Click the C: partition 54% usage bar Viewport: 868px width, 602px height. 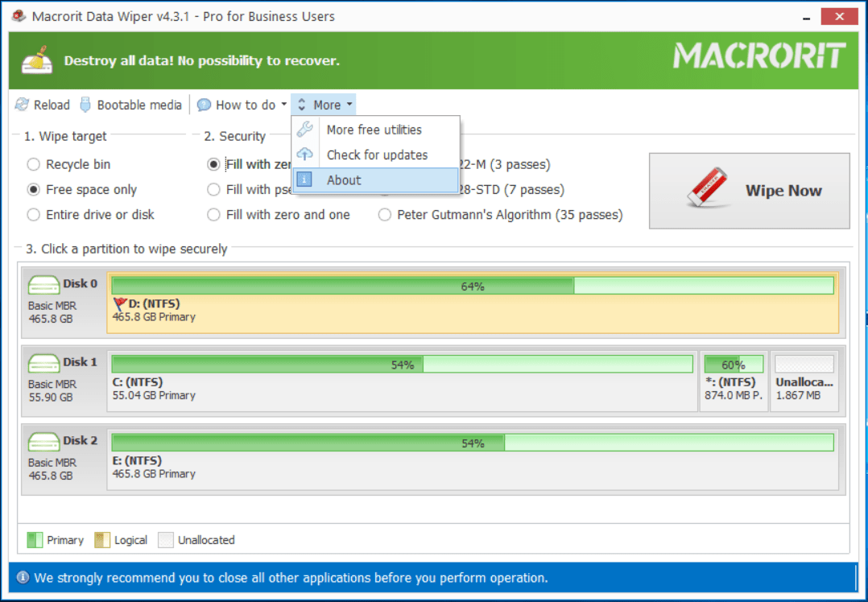click(x=402, y=365)
